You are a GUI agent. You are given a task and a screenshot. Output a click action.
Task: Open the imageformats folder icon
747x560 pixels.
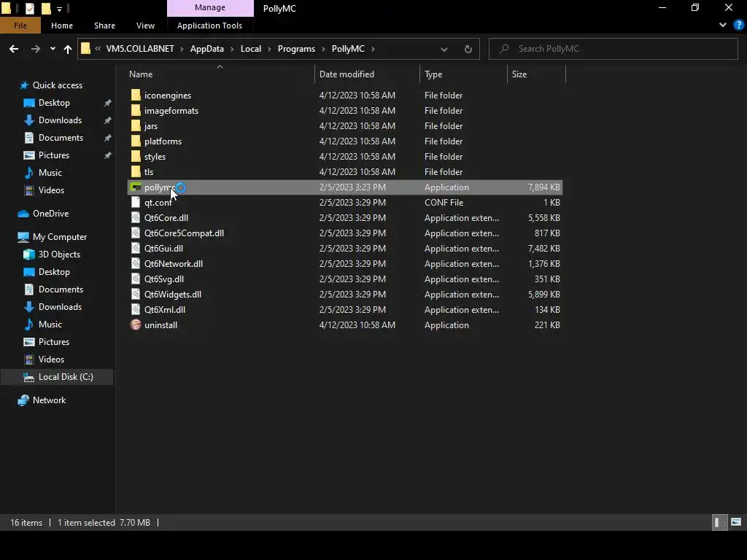[x=136, y=111]
